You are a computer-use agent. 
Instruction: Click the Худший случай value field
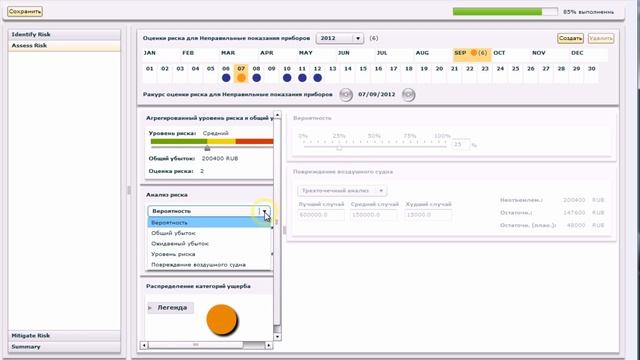coord(428,215)
